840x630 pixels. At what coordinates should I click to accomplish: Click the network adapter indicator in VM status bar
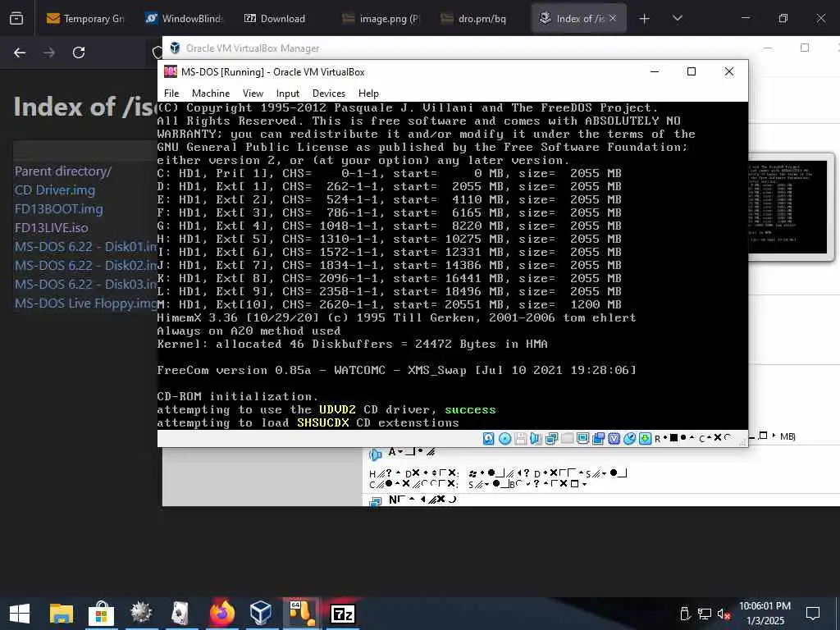[x=551, y=439]
